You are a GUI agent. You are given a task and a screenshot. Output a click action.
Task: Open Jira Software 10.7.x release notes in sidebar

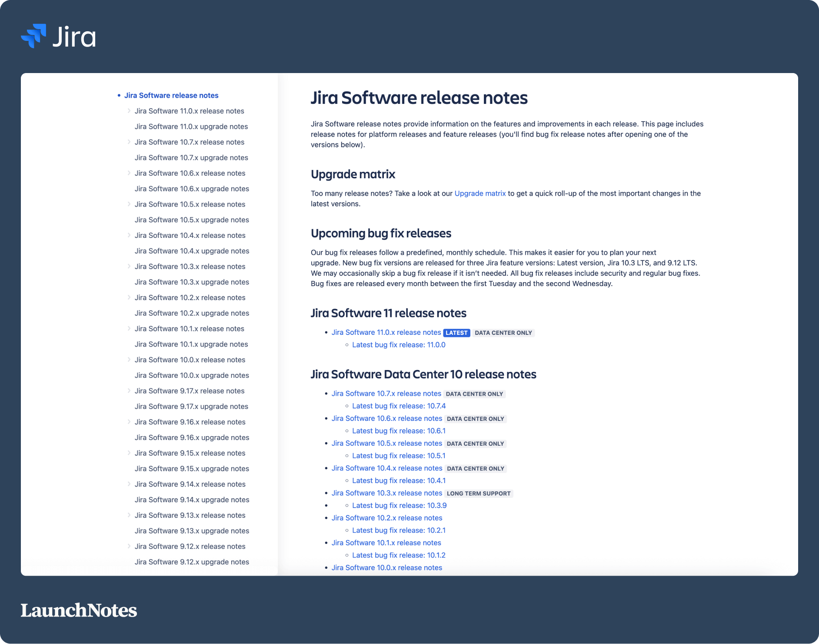190,142
